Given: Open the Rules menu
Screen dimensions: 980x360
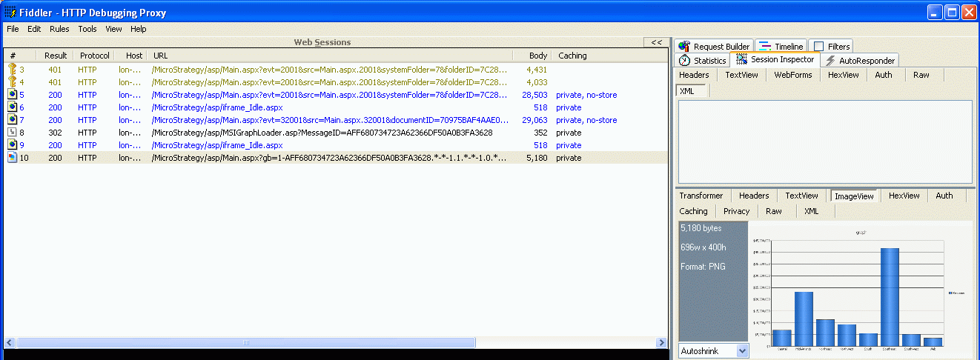Looking at the screenshot, I should (59, 29).
